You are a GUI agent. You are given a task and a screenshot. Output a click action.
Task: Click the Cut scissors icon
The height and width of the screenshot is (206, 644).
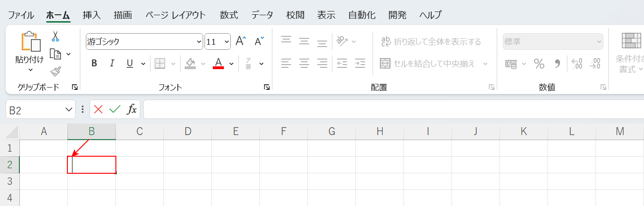click(x=55, y=36)
